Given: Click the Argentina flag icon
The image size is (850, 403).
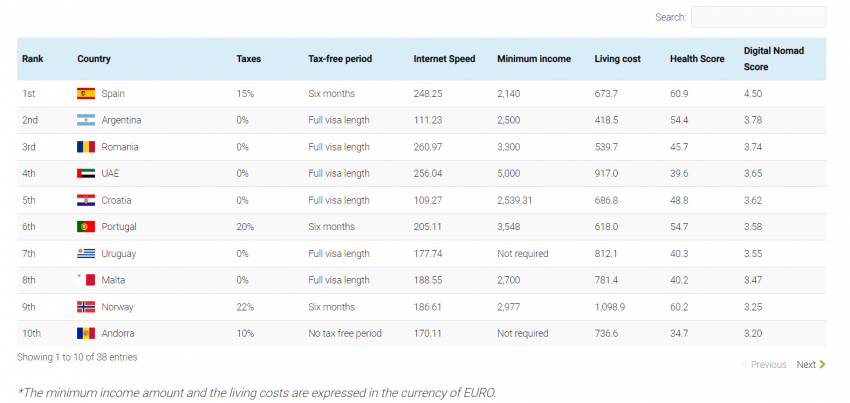Looking at the screenshot, I should [86, 120].
